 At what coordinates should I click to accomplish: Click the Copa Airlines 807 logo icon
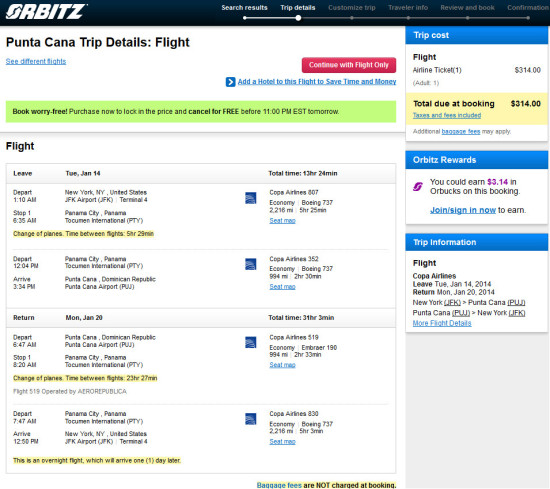(x=250, y=198)
